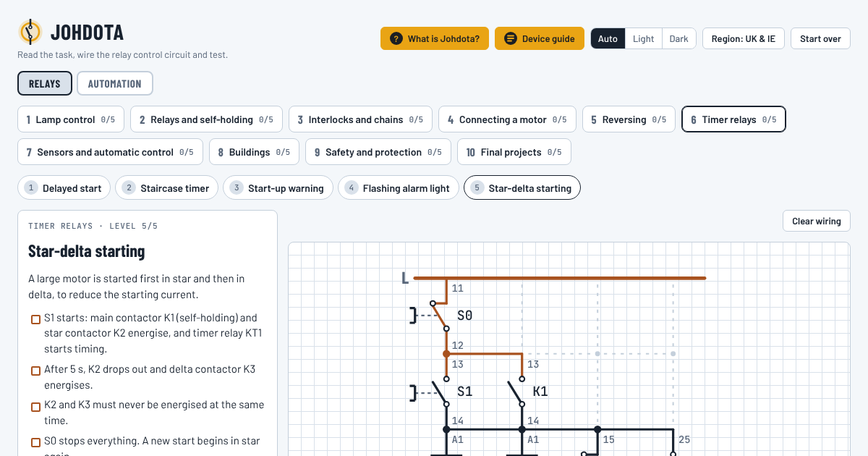The width and height of the screenshot is (868, 456).
Task: Select chapter 2 Relays and self-holding
Action: click(206, 119)
